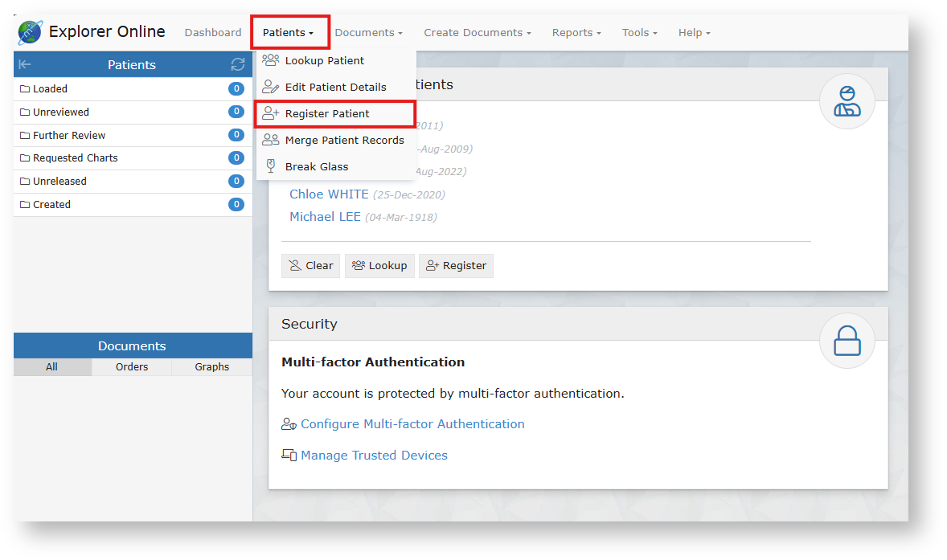947x560 pixels.
Task: Click the Explorer Online globe logo
Action: tap(30, 32)
